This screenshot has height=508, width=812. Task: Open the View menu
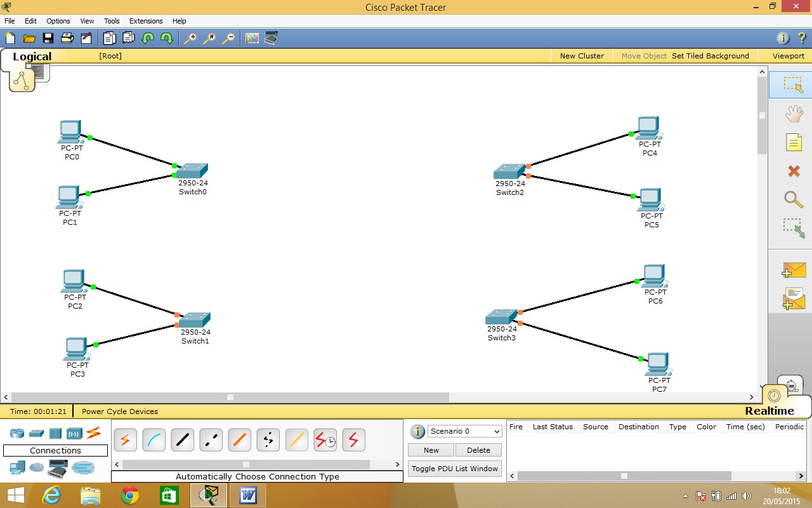tap(87, 21)
